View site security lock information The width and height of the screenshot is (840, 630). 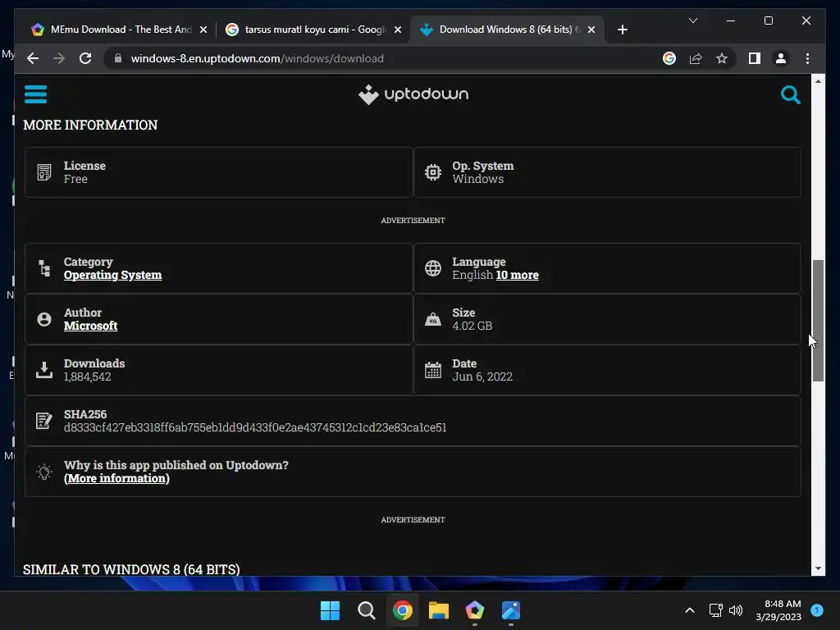click(x=118, y=58)
